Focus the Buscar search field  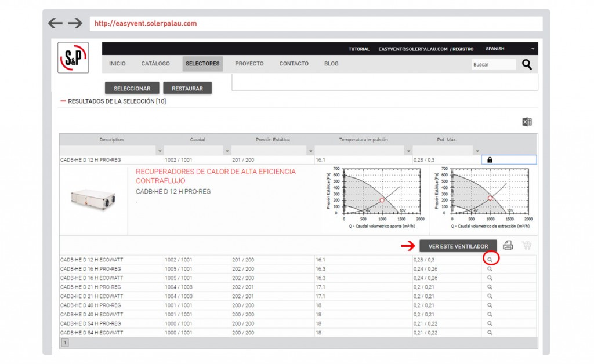click(x=494, y=65)
